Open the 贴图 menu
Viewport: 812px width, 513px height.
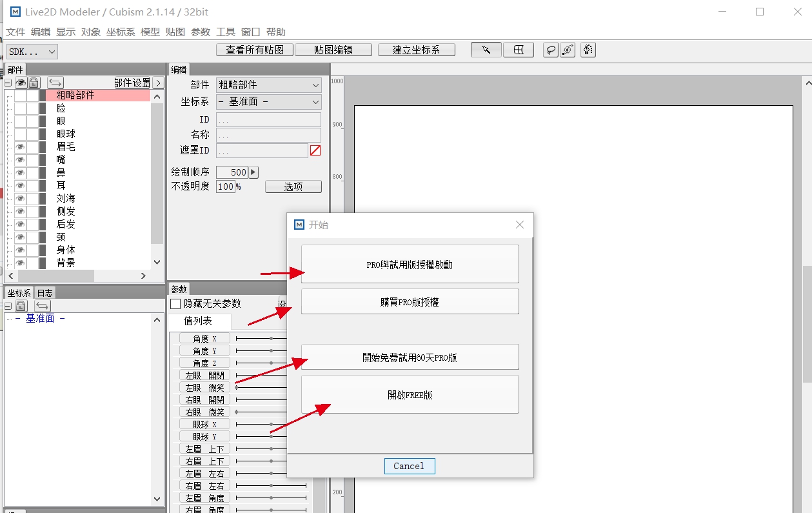(175, 32)
